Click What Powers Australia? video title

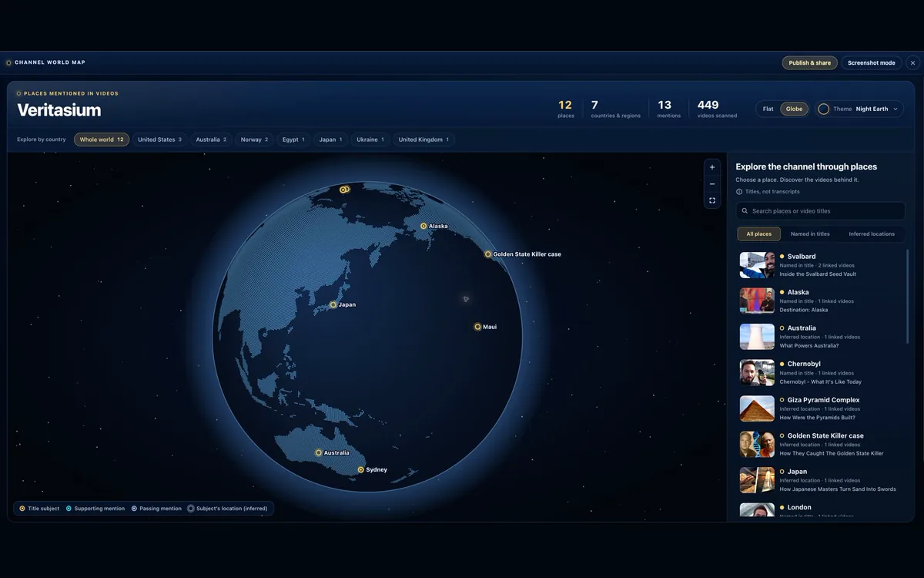809,346
